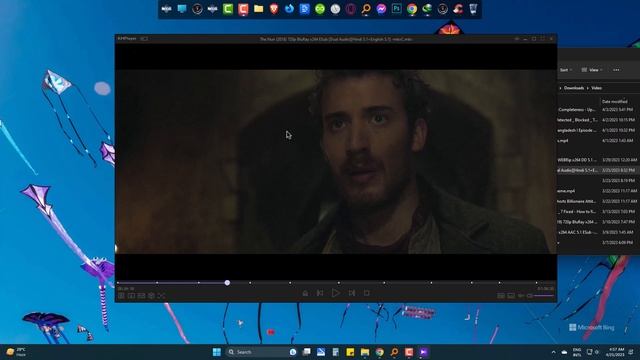Stop playback with the square stop button

point(367,293)
